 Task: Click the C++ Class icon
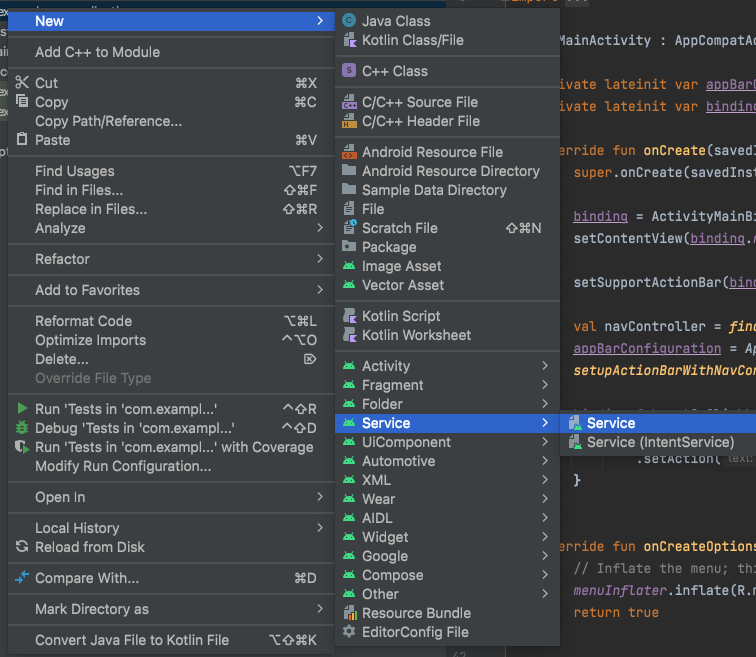[x=349, y=71]
